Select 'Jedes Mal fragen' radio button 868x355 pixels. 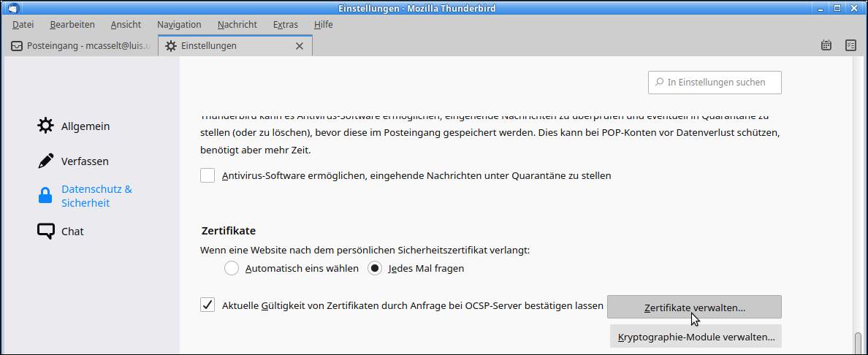(x=375, y=269)
